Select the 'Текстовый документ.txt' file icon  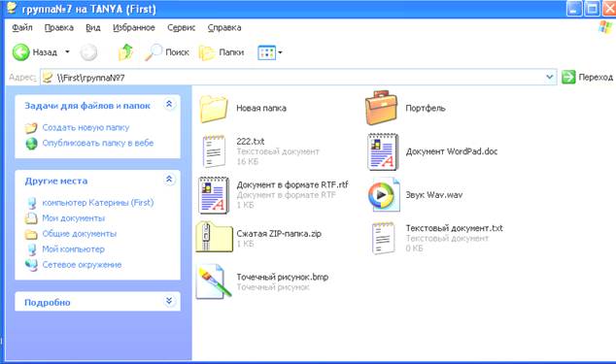(x=383, y=238)
